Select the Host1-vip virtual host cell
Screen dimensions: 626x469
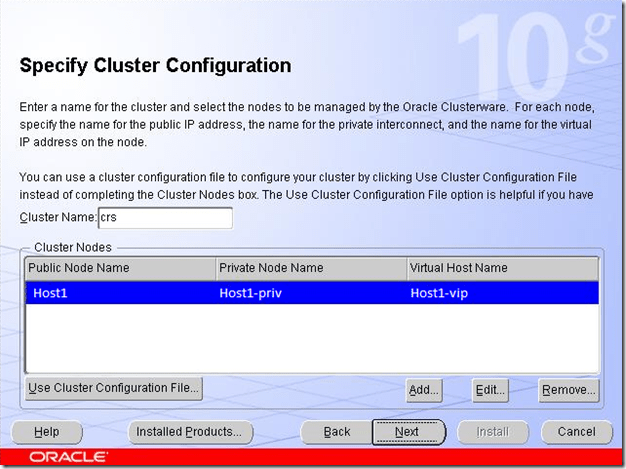(x=503, y=293)
